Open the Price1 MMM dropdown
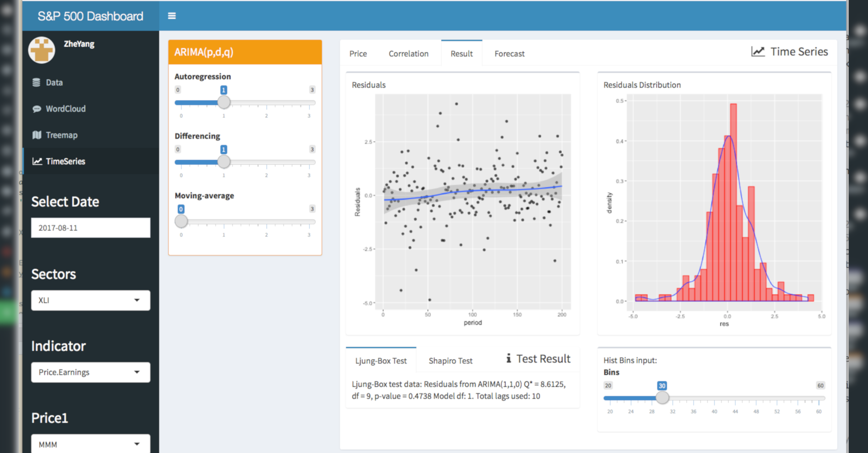This screenshot has width=868, height=453. tap(90, 444)
